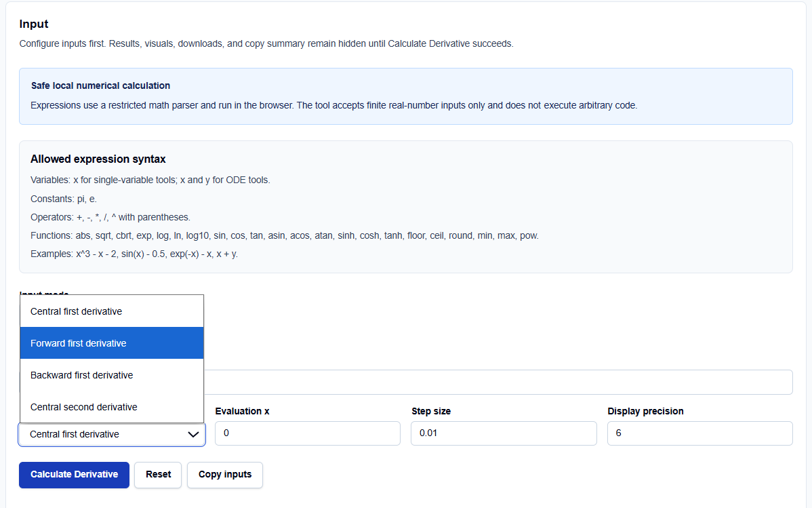Click the Variables description line

click(150, 180)
